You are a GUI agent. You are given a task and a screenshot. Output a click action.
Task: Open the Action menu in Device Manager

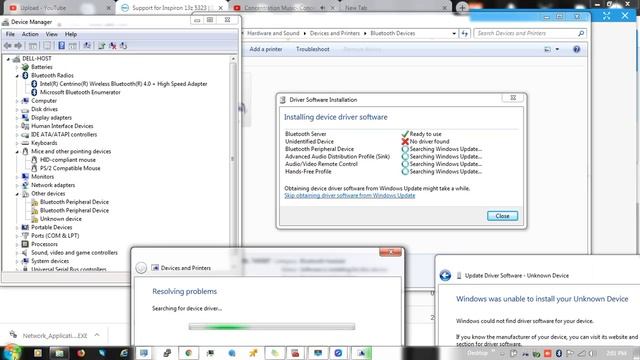click(x=30, y=34)
